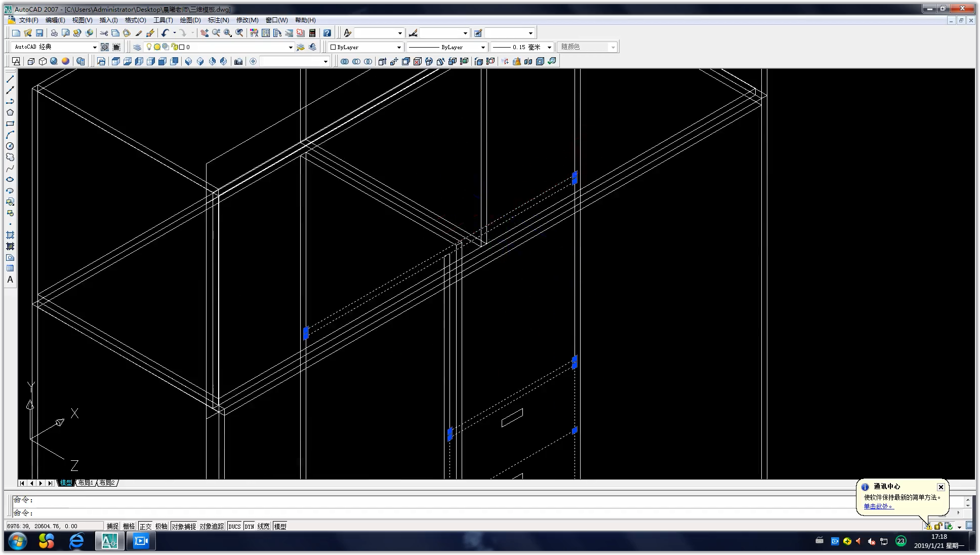Click the Undo arrow icon
Screen dimensions: 980x555
(165, 33)
